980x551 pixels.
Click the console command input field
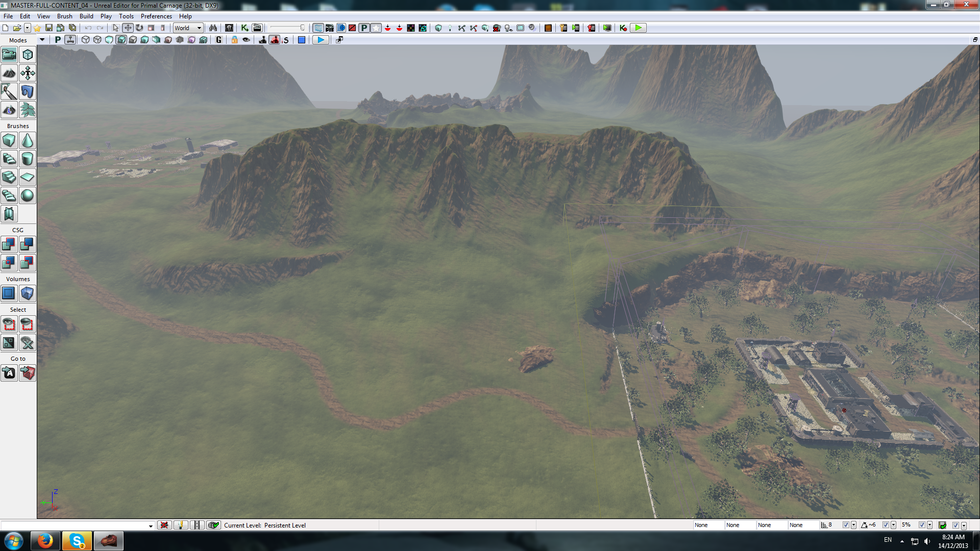click(x=74, y=525)
